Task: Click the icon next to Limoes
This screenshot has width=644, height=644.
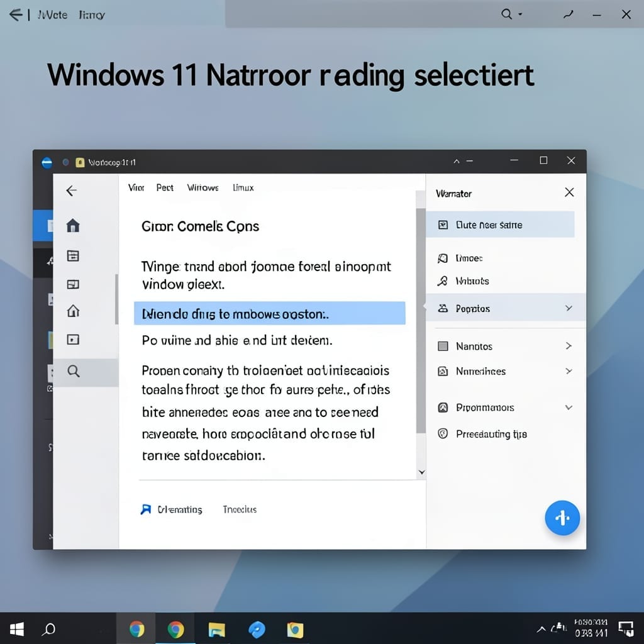Action: pos(443,258)
